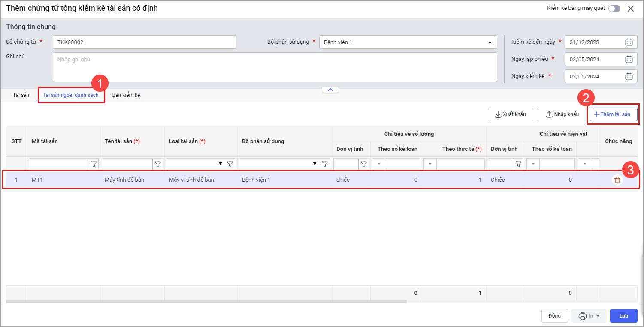Screen dimensions: 644x327
Task: Expand Bộ phận sử dụng dropdown in header
Action: pos(490,42)
